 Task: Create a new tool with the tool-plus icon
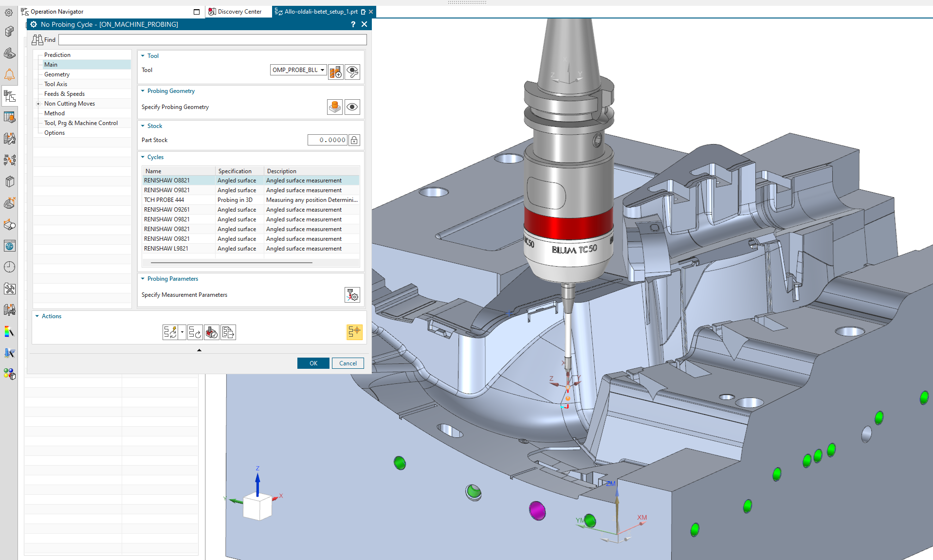tap(335, 72)
